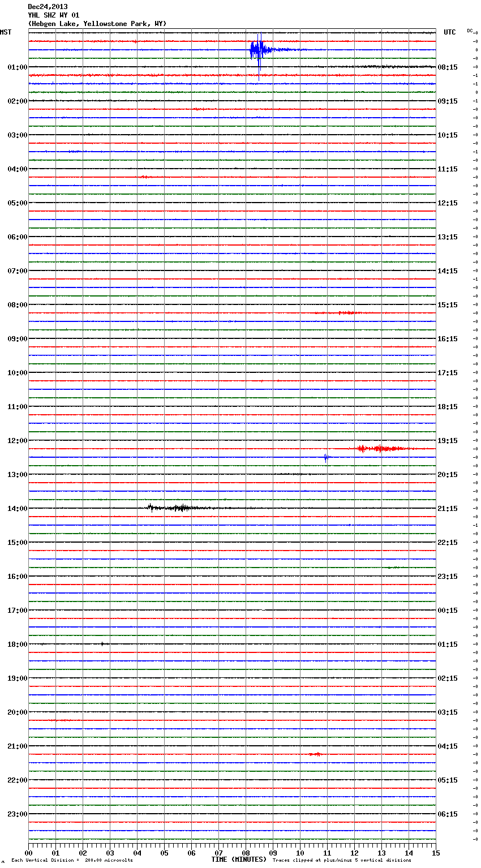Screen dimensions: 481x868
Task: Click the 11 minute tick label on bottom axis
Action: [327, 853]
